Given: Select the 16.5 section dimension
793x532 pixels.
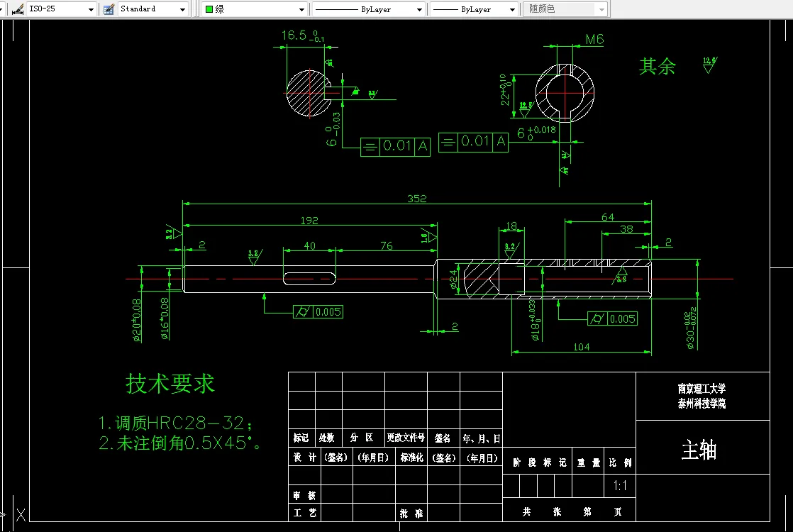Looking at the screenshot, I should 303,35.
